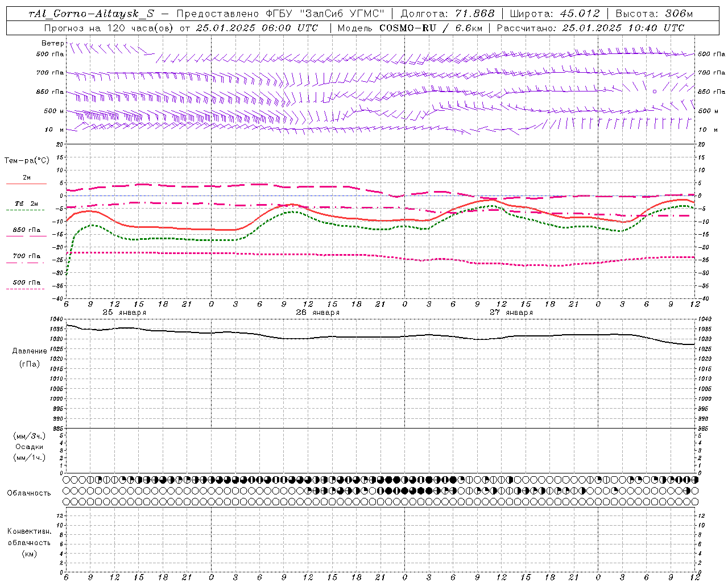Click the solid line swatch under 2м legend
Viewport: 728px width, 582px height.
[x=26, y=184]
